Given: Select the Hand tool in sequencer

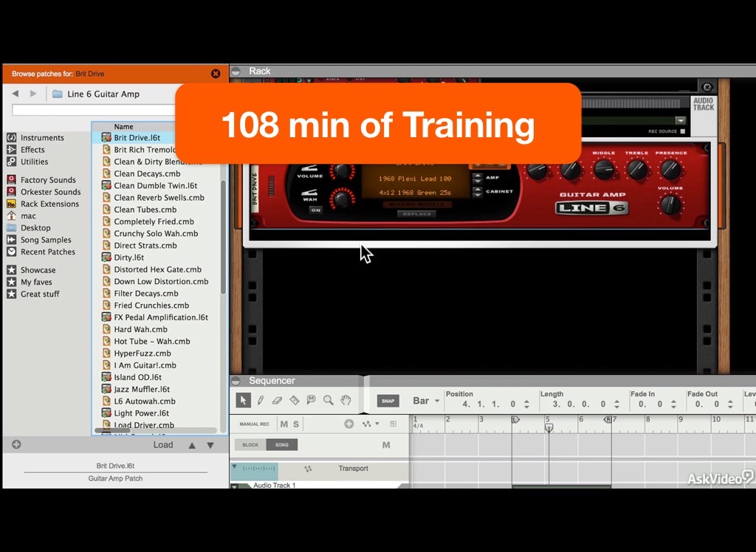Looking at the screenshot, I should pos(346,400).
